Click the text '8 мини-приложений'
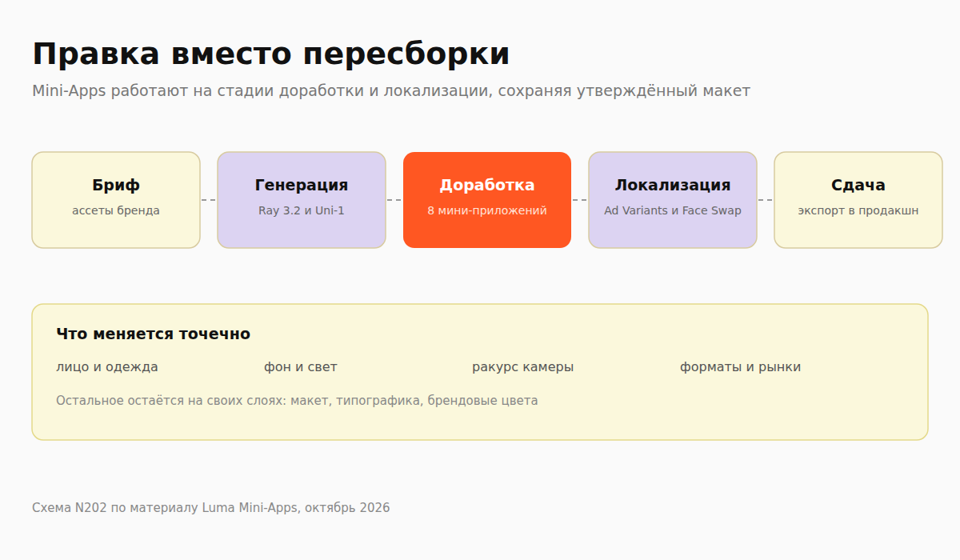 click(x=487, y=211)
